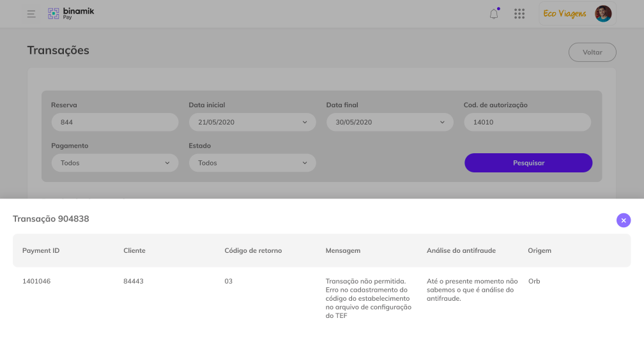This screenshot has width=644, height=355.
Task: Open the Data inicial date dropdown
Action: (252, 122)
